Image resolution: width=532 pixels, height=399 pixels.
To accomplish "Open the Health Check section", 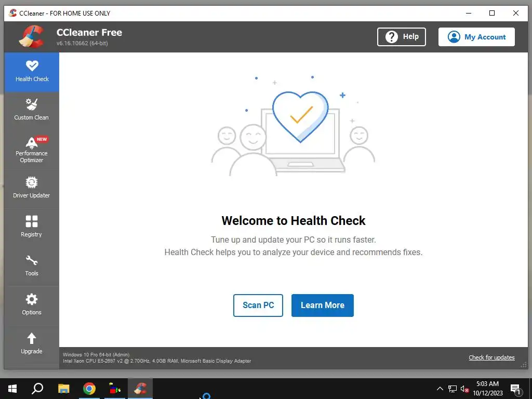I will [32, 72].
